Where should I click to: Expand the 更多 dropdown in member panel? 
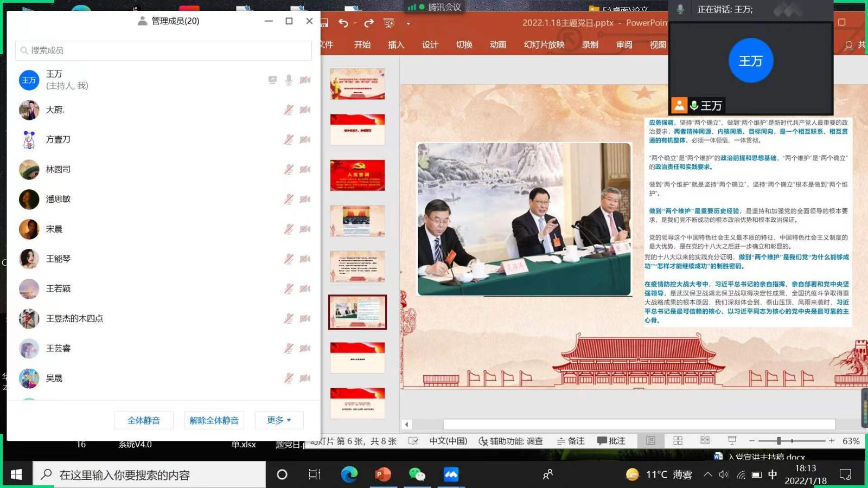click(279, 420)
